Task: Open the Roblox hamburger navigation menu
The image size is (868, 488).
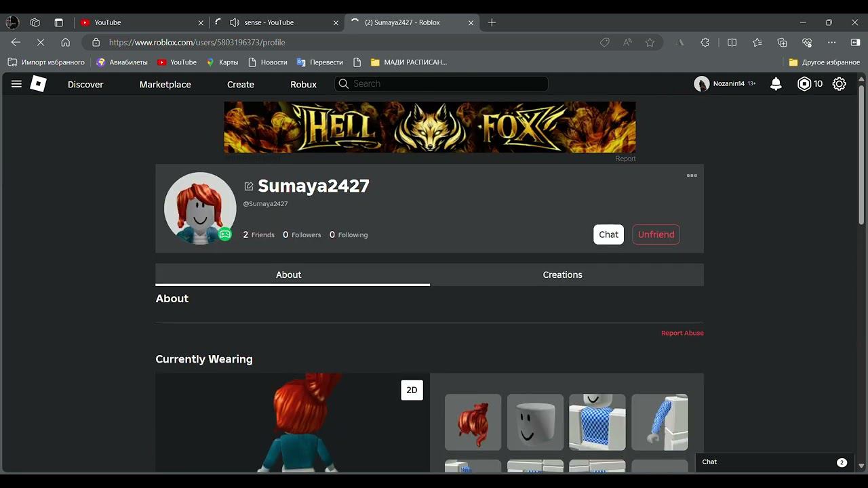Action: click(16, 84)
